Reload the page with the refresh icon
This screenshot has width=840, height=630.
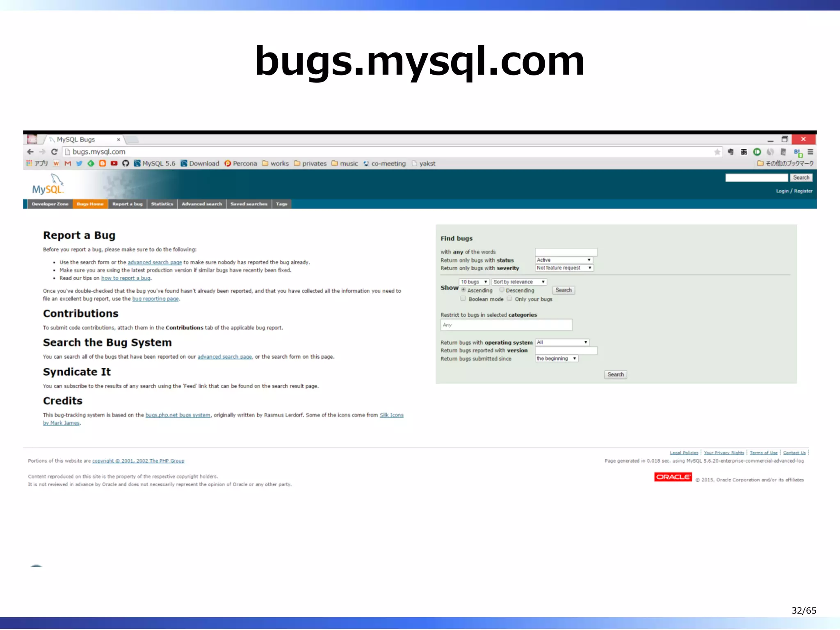point(54,152)
